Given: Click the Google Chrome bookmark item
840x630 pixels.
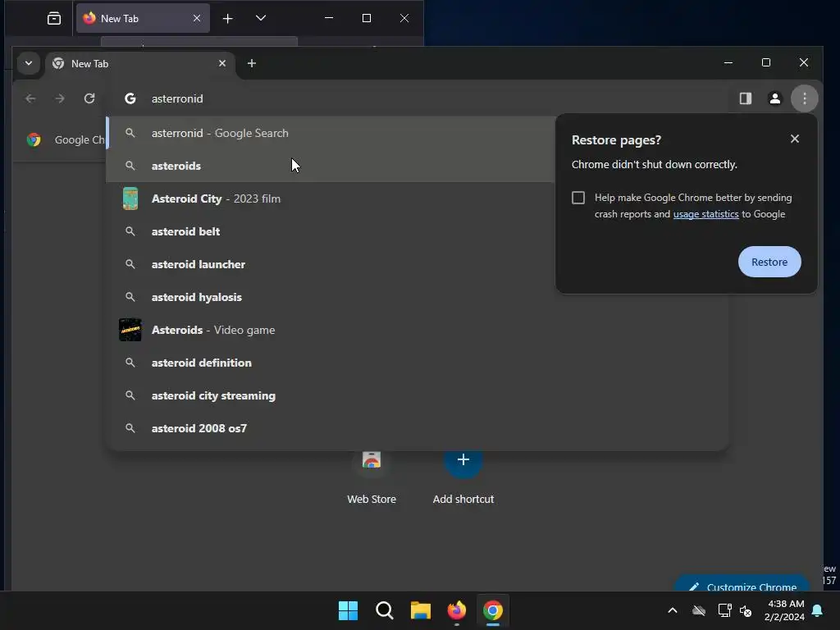Looking at the screenshot, I should click(x=66, y=139).
